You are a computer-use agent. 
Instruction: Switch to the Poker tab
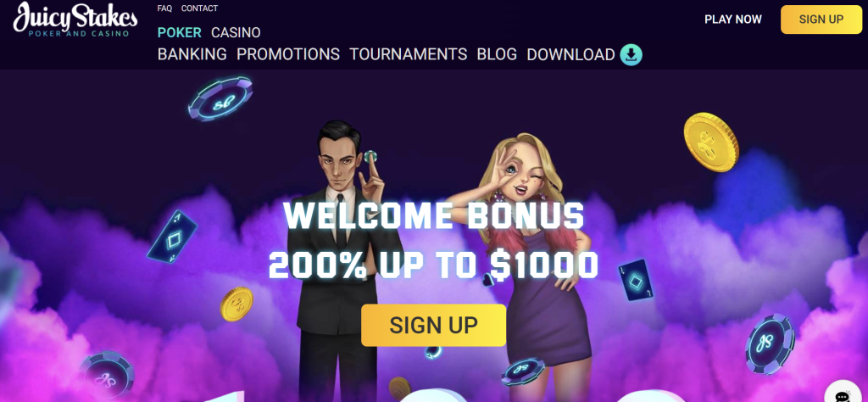click(180, 33)
